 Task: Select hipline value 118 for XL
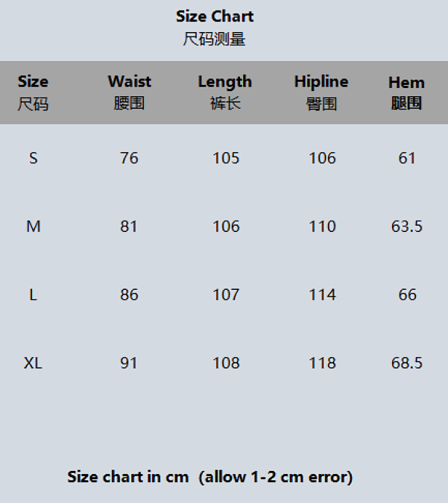(x=322, y=363)
